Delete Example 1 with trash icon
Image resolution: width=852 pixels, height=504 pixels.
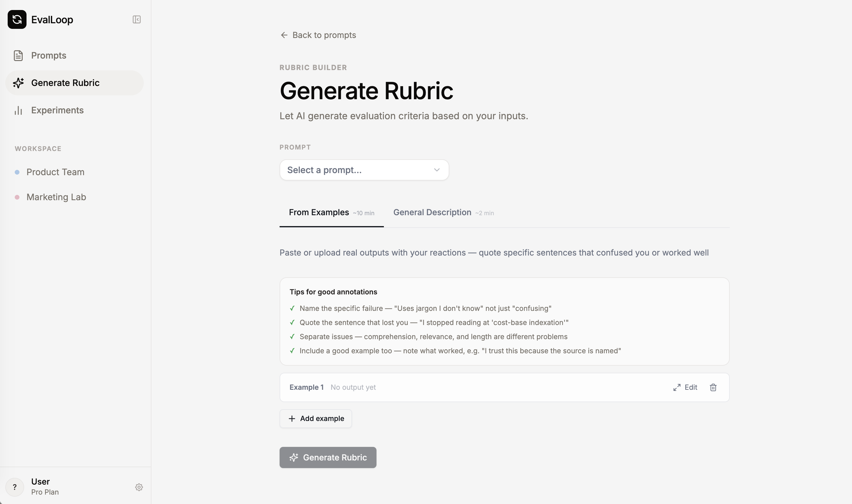(x=713, y=387)
